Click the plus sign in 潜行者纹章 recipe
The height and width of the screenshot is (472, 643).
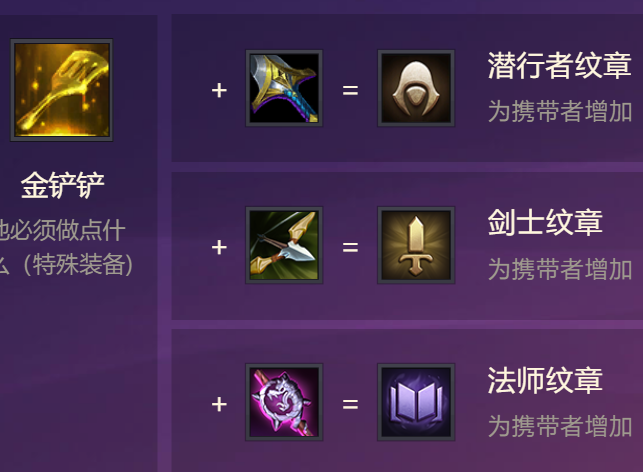pyautogui.click(x=219, y=90)
